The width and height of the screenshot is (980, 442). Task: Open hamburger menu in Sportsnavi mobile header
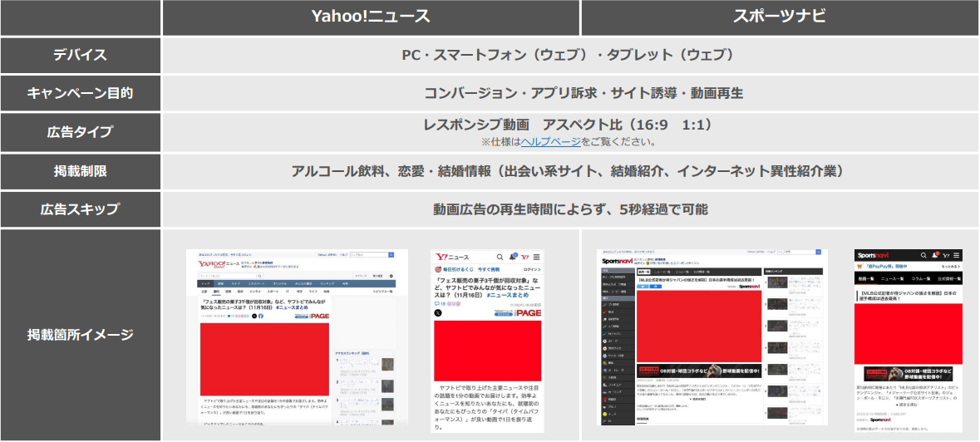click(956, 255)
